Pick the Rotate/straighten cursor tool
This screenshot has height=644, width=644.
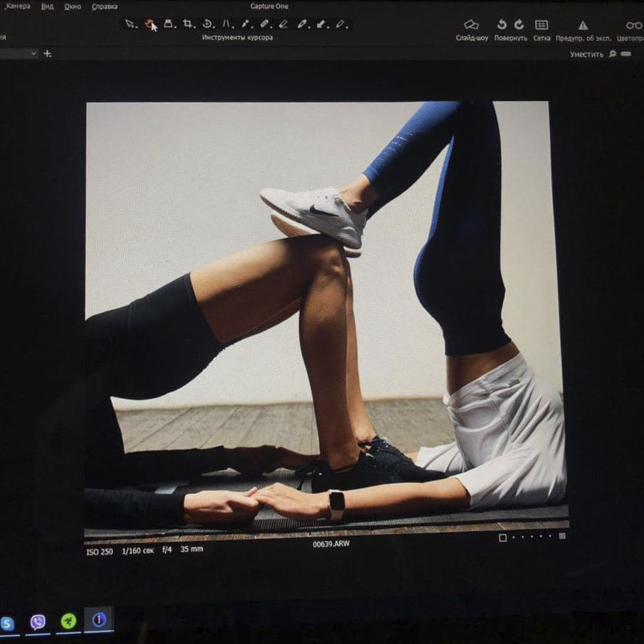click(207, 24)
